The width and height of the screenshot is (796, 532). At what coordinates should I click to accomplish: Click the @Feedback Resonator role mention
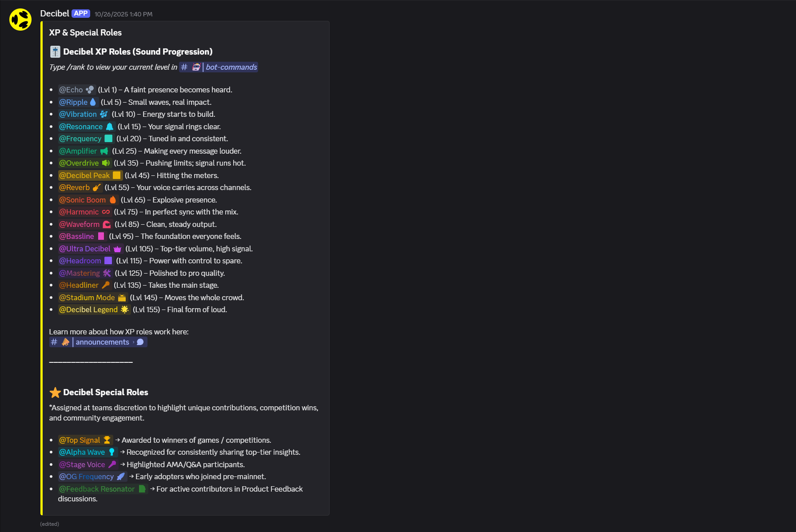(x=97, y=489)
